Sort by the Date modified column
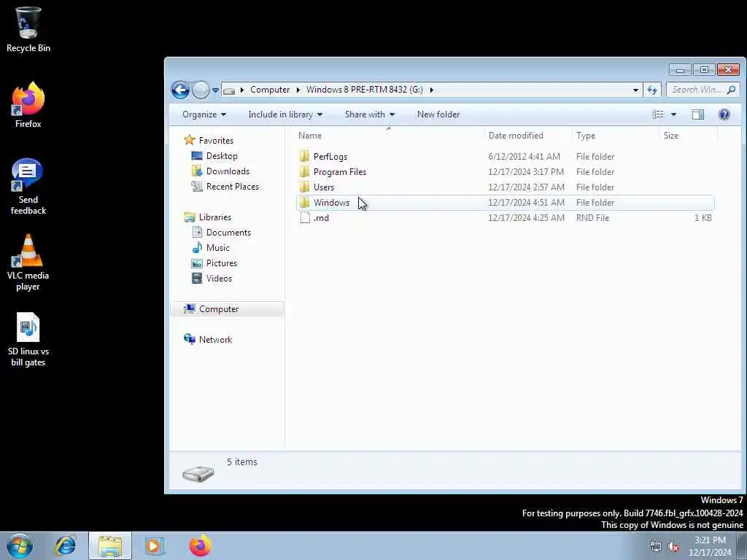The height and width of the screenshot is (560, 747). (x=527, y=135)
